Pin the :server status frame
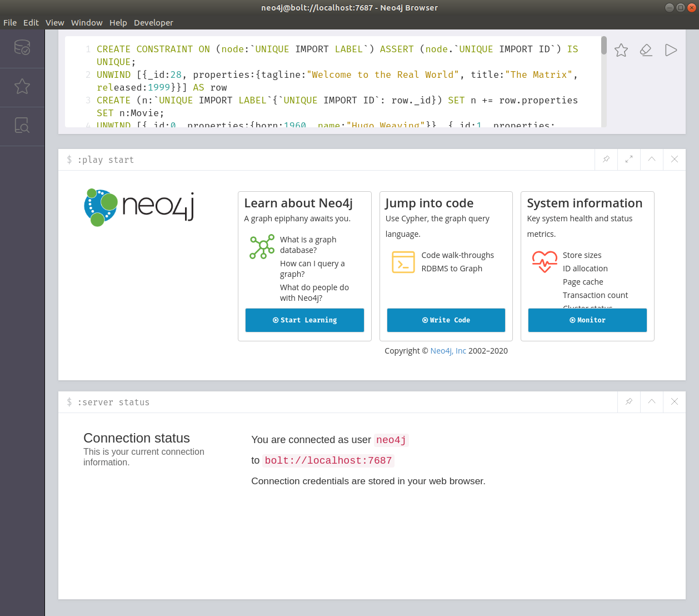The width and height of the screenshot is (699, 616). pos(628,402)
